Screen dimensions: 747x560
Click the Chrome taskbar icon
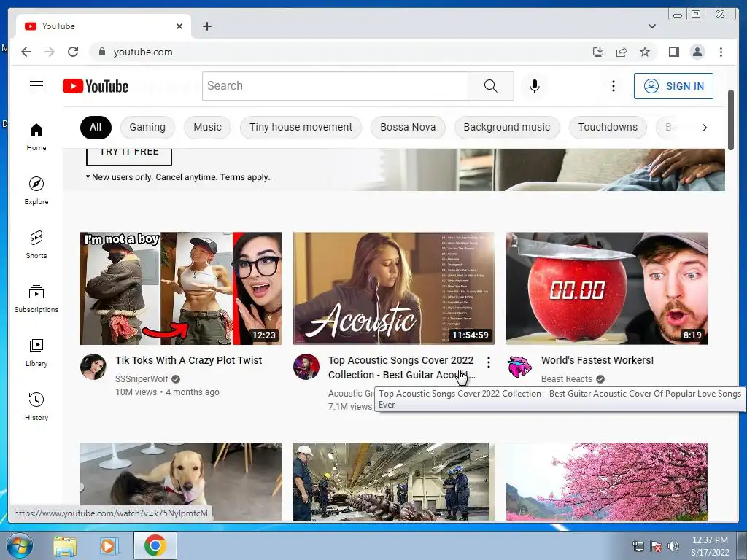[x=155, y=545]
